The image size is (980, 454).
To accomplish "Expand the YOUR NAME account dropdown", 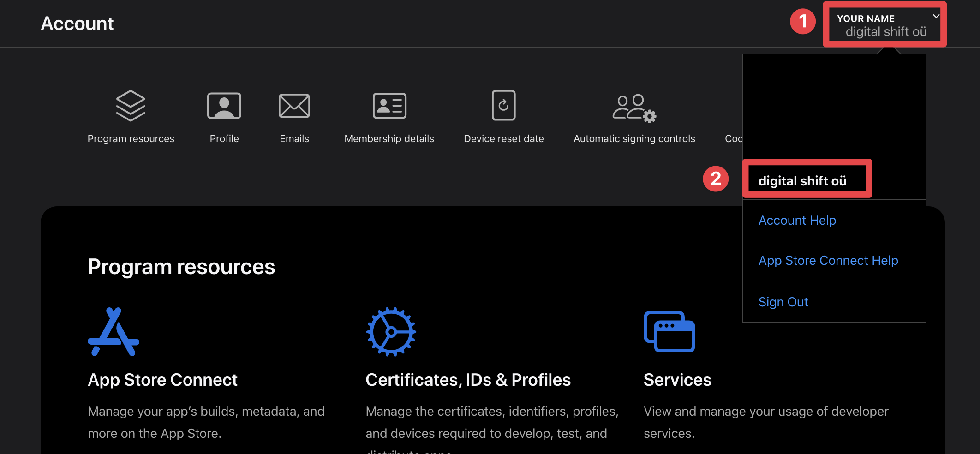I will (883, 25).
